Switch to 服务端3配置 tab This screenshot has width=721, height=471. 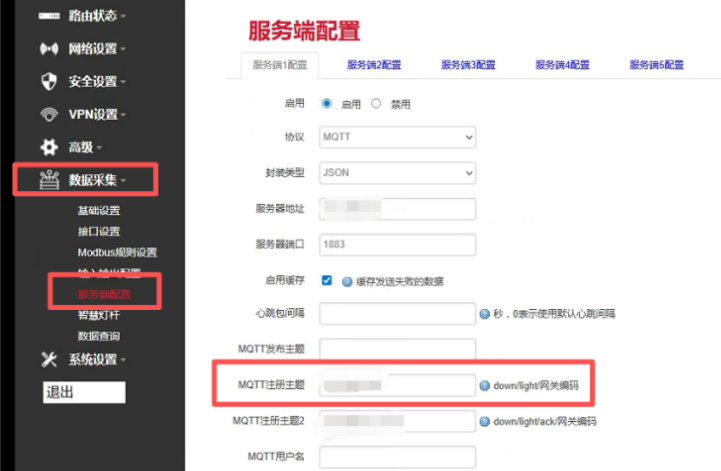[x=469, y=65]
